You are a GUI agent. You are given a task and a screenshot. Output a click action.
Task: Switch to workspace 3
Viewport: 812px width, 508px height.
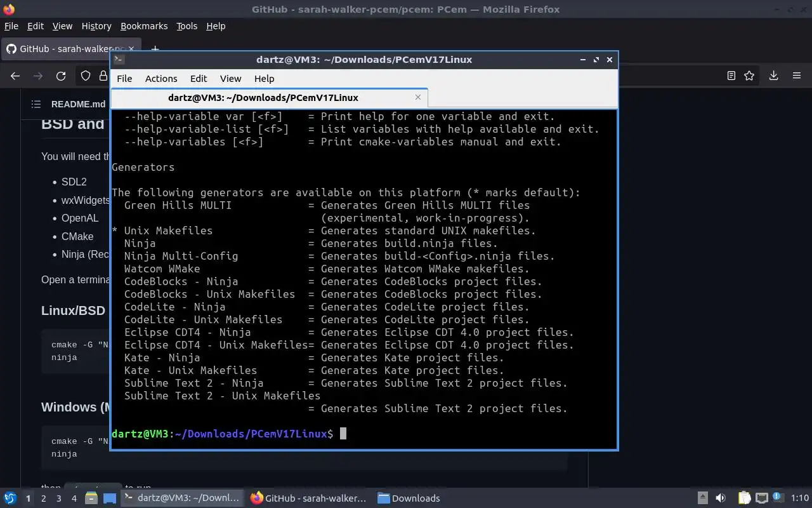[x=58, y=498]
